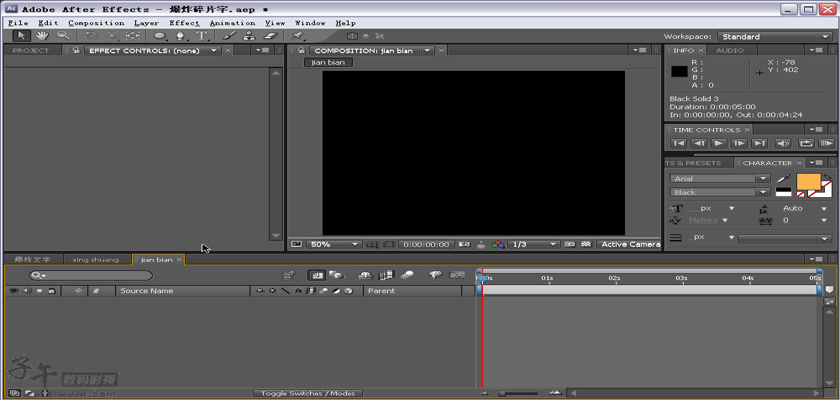This screenshot has width=840, height=400.
Task: Toggle the Effect Controls panel lock
Action: [x=76, y=50]
